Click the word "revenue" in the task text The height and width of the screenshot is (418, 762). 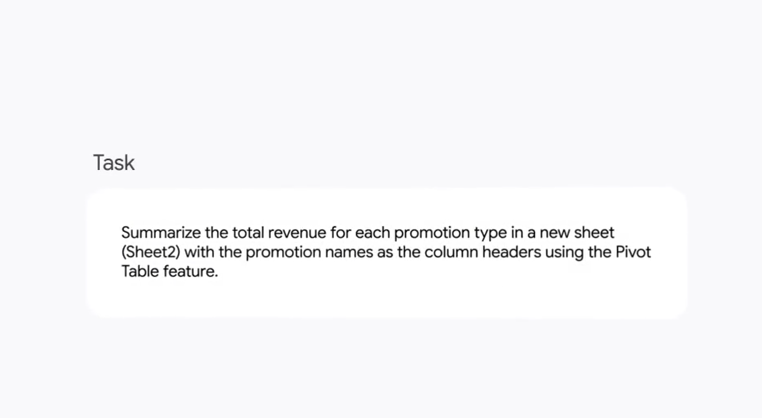(x=309, y=232)
